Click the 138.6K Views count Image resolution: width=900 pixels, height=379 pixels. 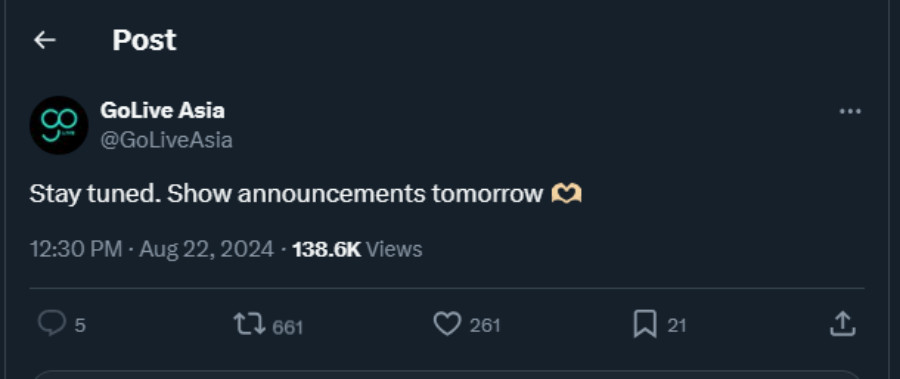click(357, 249)
